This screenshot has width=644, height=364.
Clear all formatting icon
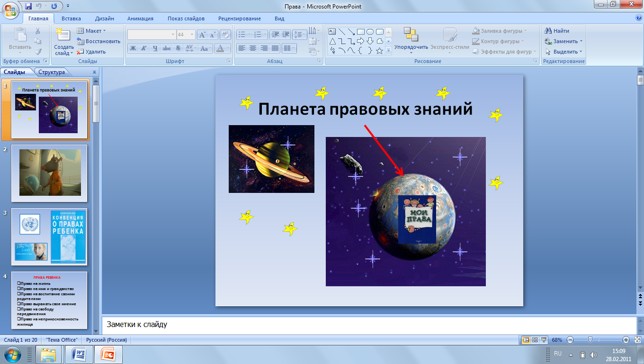pos(226,35)
